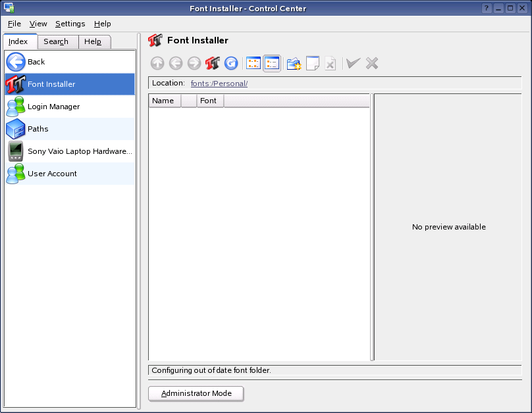The image size is (532, 413).
Task: Open the View menu
Action: (38, 24)
